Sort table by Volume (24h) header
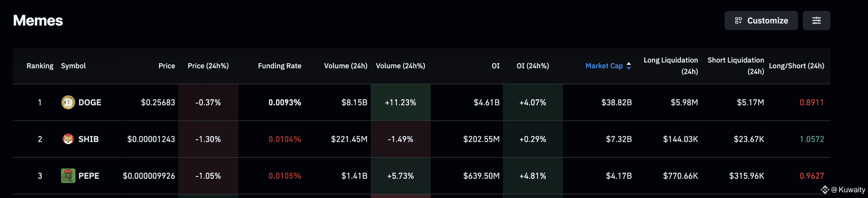This screenshot has height=198, width=868. click(x=345, y=66)
